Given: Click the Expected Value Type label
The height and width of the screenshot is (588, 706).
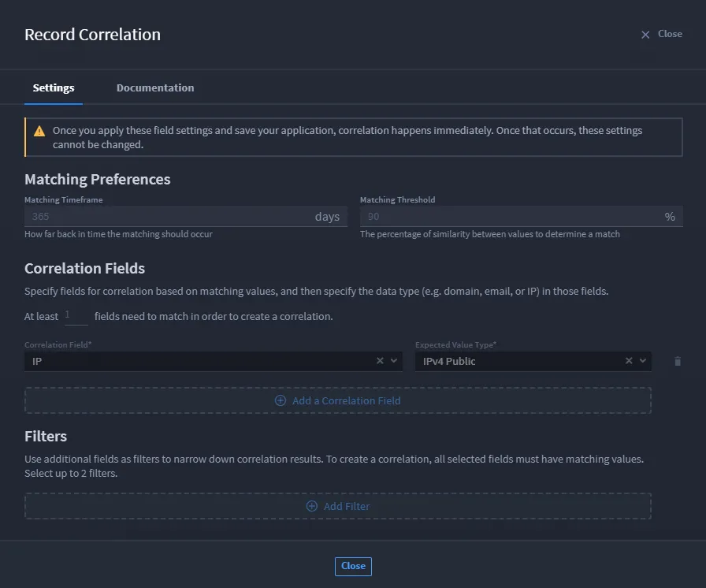Looking at the screenshot, I should pyautogui.click(x=455, y=345).
